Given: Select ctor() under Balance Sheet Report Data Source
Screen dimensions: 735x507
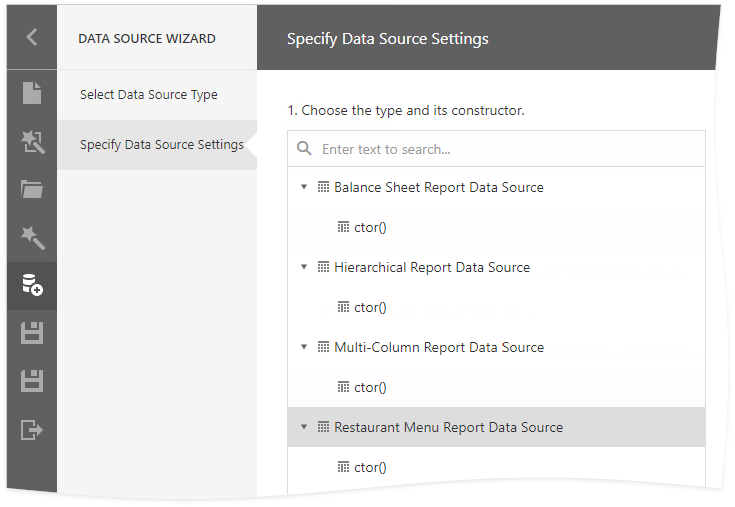Looking at the screenshot, I should point(369,227).
